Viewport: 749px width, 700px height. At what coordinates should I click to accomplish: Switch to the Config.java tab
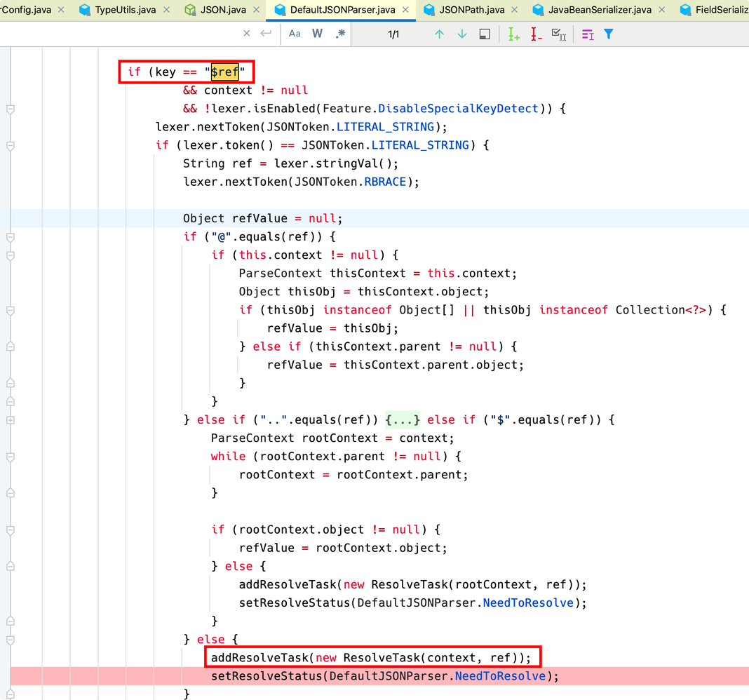point(26,10)
